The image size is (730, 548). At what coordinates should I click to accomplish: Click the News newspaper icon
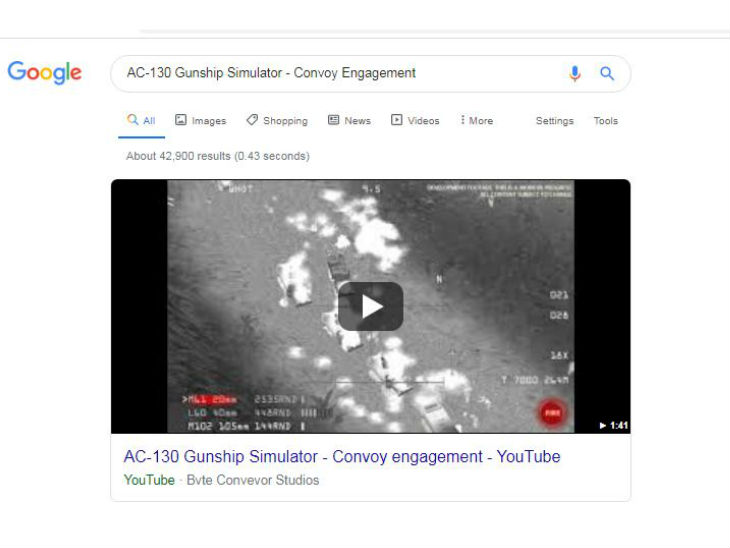[333, 120]
